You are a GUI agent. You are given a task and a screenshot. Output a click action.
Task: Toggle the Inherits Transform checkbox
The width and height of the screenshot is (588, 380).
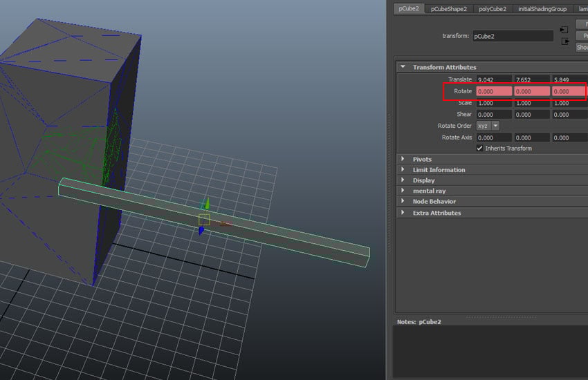tap(480, 149)
